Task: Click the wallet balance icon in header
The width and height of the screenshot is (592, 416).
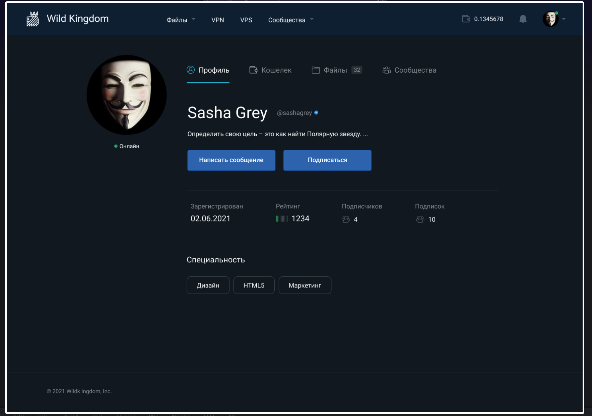Action: pos(466,19)
